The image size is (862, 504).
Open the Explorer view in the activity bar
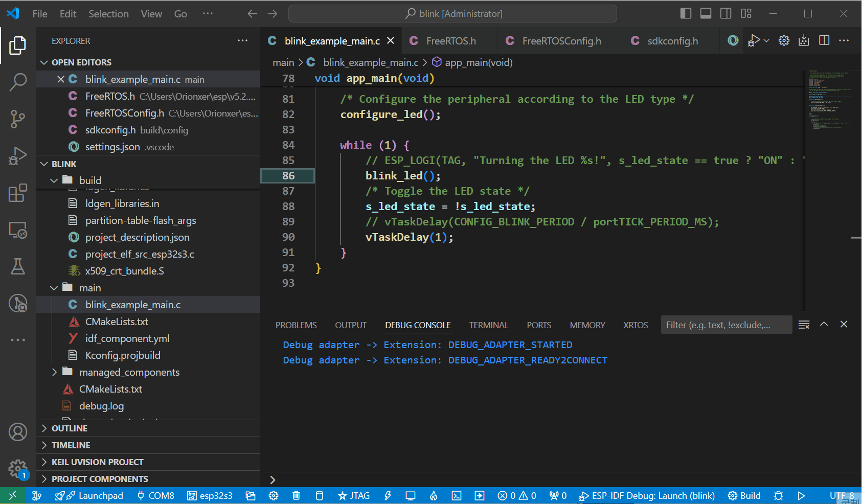[x=18, y=45]
